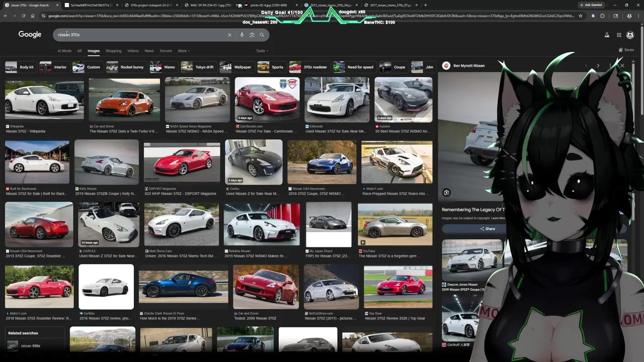Filter images by Sports chip
The image size is (644, 362).
271,67
